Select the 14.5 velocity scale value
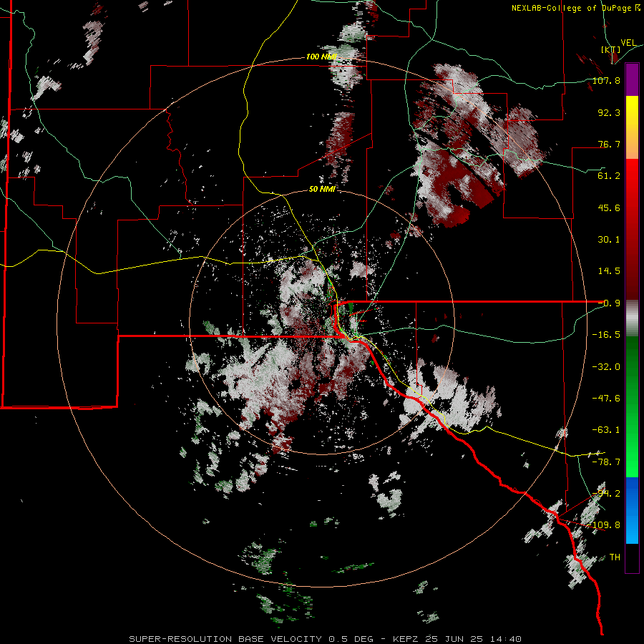 click(x=609, y=271)
